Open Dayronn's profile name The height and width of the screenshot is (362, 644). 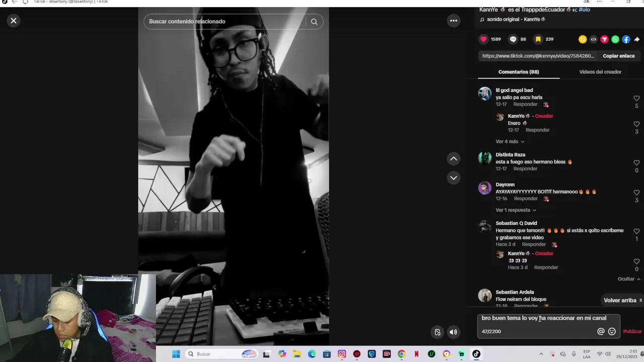[505, 185]
